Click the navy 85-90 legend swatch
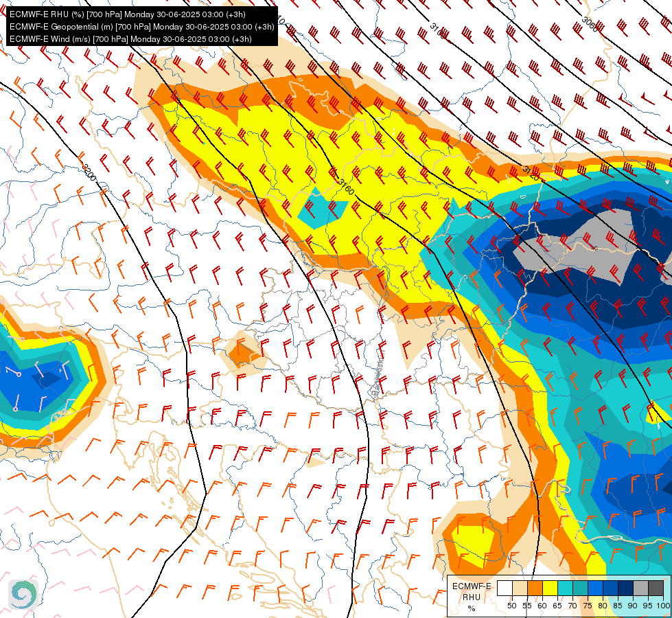The image size is (672, 618). coord(626,588)
